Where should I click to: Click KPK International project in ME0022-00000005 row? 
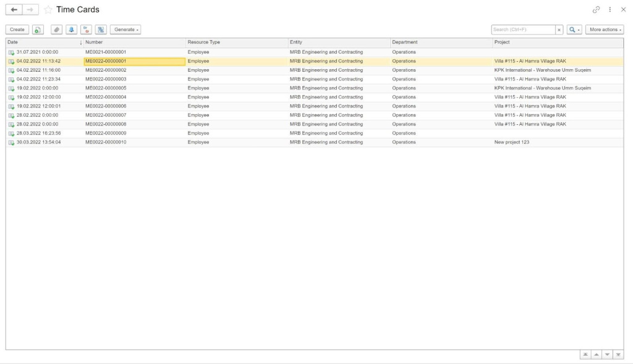pos(543,88)
